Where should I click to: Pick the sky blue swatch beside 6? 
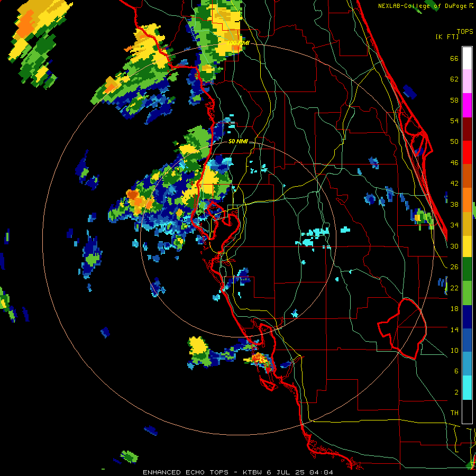pyautogui.click(x=467, y=364)
